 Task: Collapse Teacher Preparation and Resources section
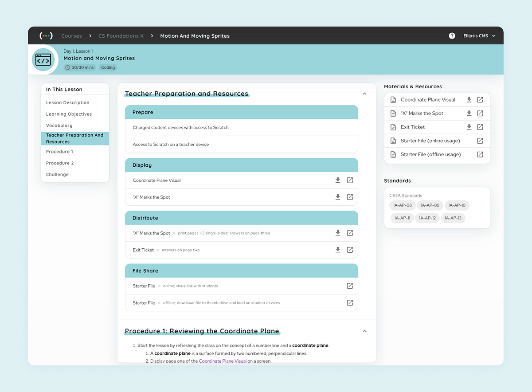364,94
